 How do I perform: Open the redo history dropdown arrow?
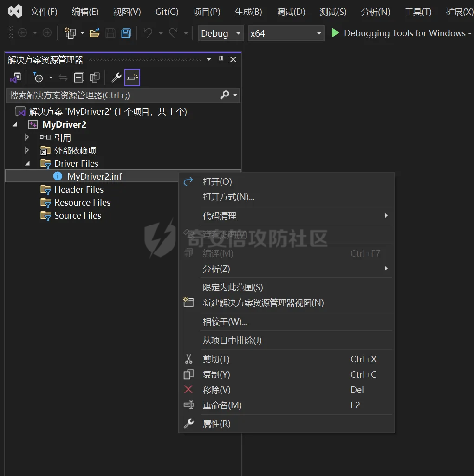(x=186, y=33)
